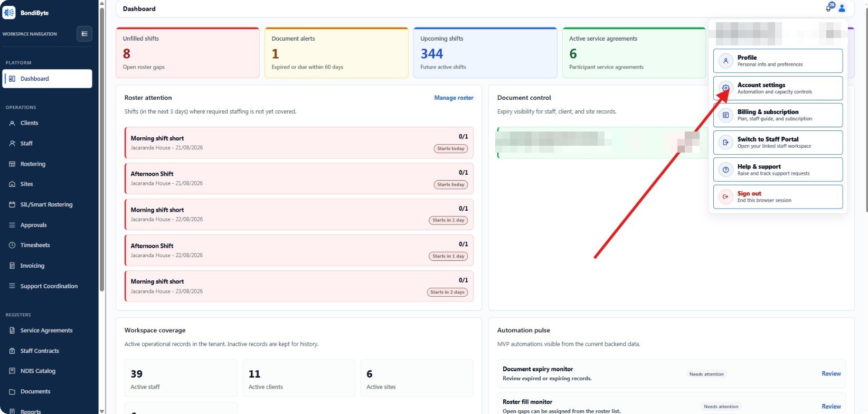The height and width of the screenshot is (414, 868).
Task: Click the Account settings gear icon
Action: pyautogui.click(x=726, y=88)
